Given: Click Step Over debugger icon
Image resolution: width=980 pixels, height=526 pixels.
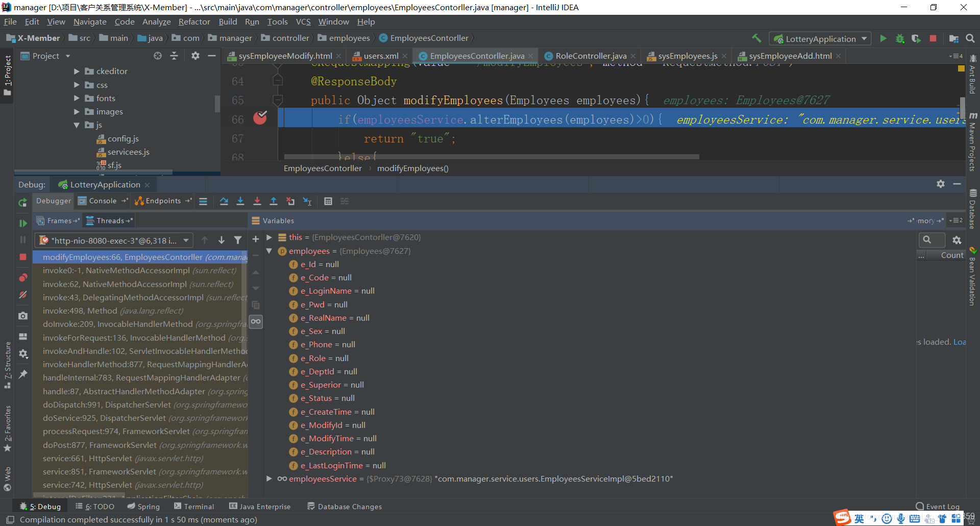Looking at the screenshot, I should 224,201.
